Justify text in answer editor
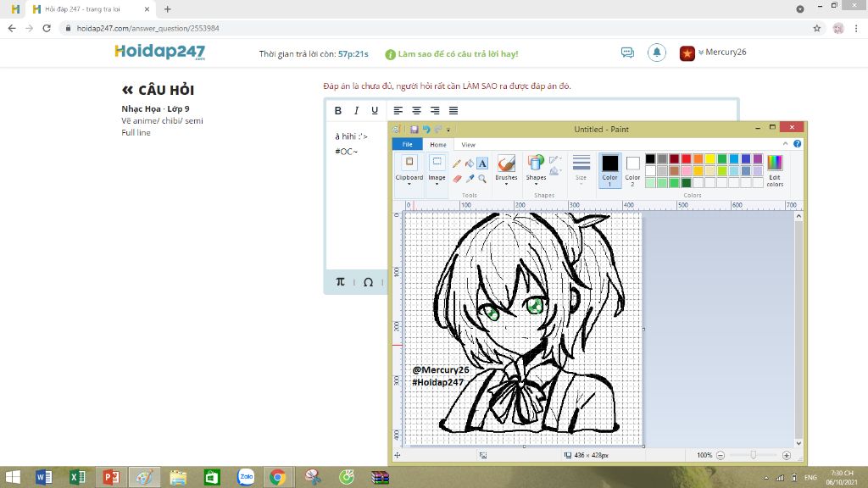This screenshot has width=868, height=488. click(x=453, y=111)
